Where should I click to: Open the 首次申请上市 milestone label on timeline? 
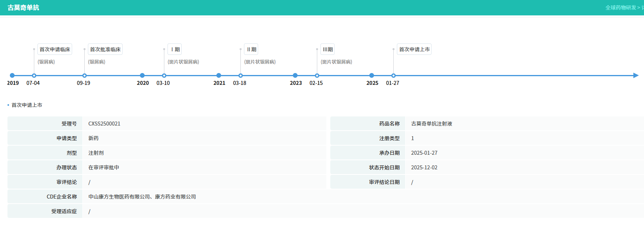pyautogui.click(x=414, y=49)
